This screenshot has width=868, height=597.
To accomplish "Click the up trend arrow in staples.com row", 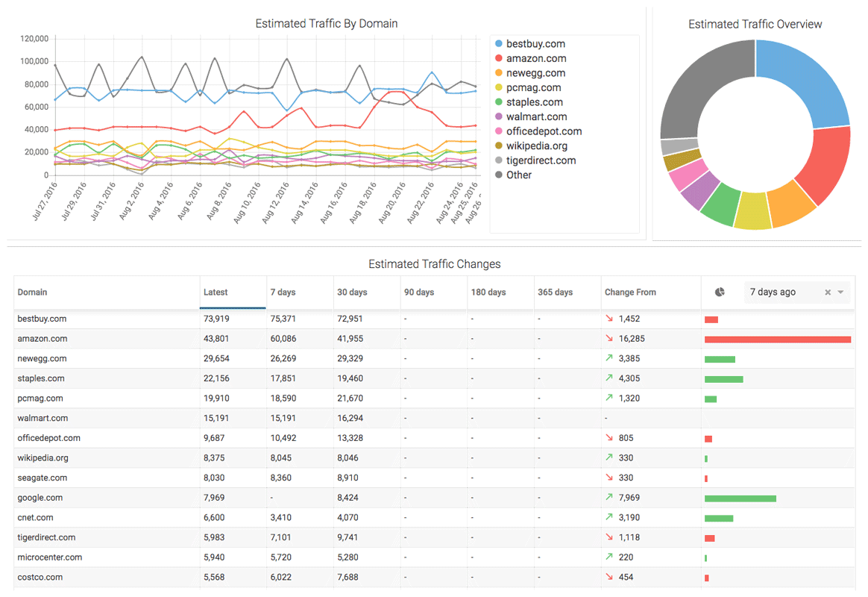I will (609, 378).
